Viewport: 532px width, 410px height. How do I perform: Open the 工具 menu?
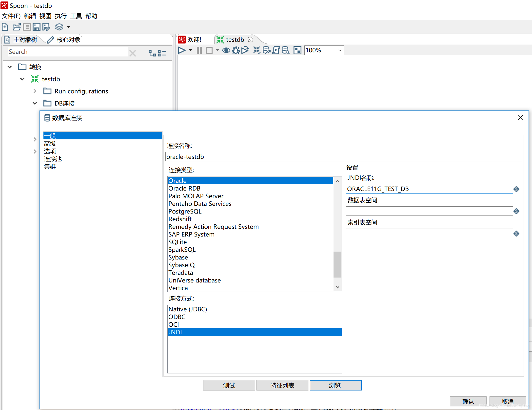pyautogui.click(x=76, y=16)
